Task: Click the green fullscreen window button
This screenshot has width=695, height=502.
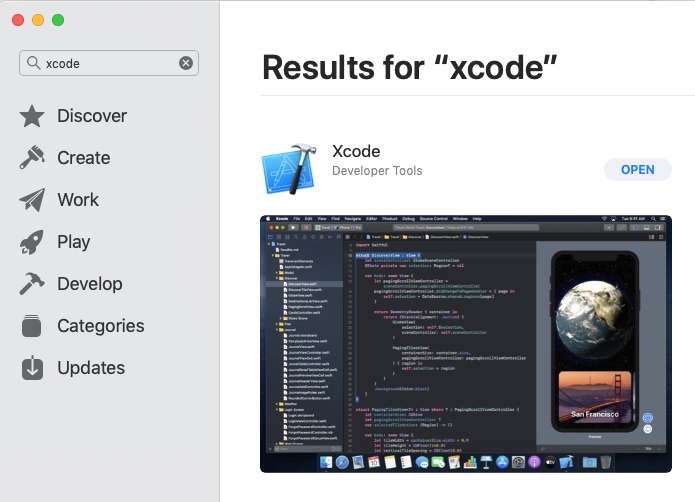Action: coord(58,20)
